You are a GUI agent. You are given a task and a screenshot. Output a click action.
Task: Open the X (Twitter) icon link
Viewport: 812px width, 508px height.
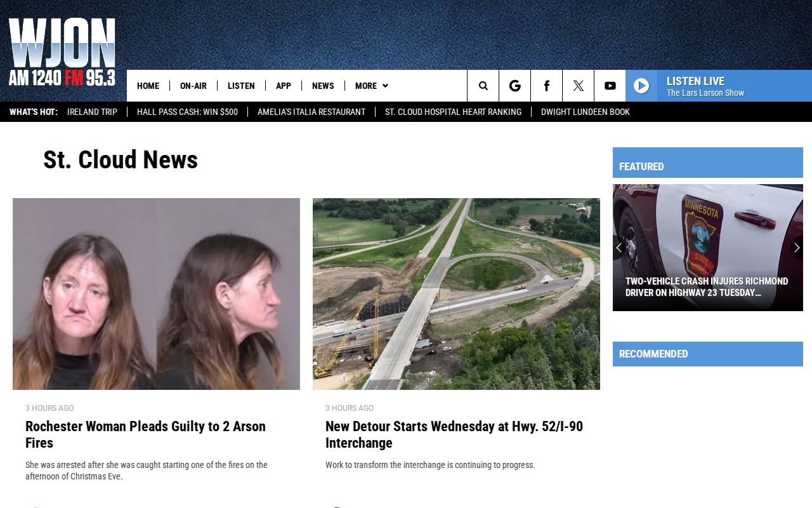pyautogui.click(x=579, y=86)
